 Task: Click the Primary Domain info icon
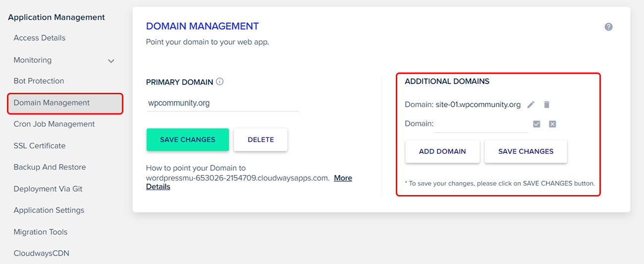[x=220, y=81]
